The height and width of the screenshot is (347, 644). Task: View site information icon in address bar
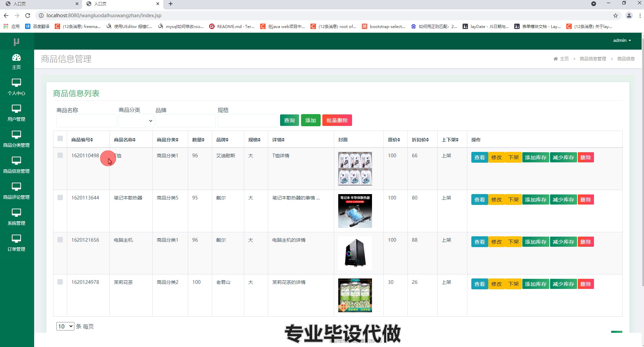pyautogui.click(x=41, y=16)
